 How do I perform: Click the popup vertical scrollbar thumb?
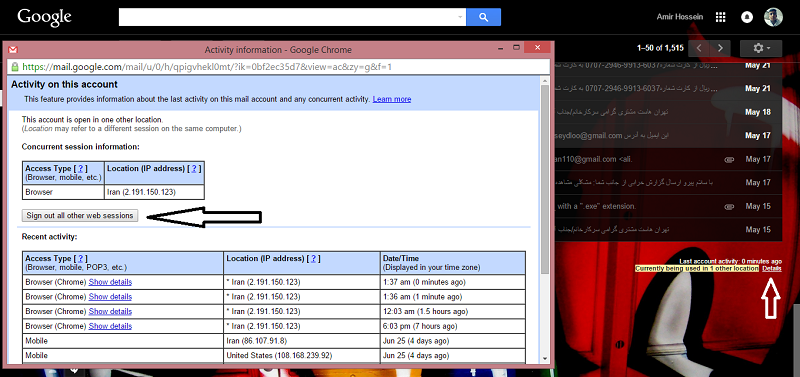coord(545,180)
